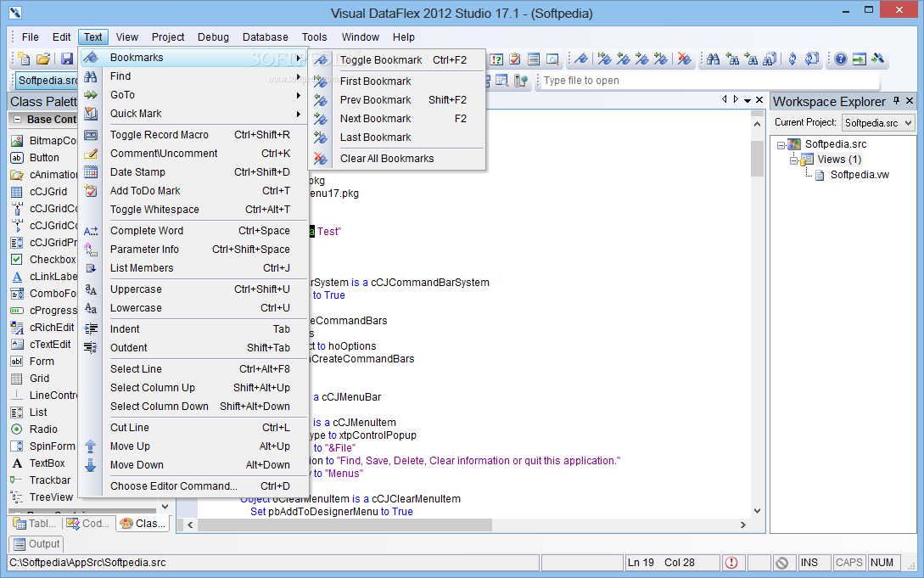Screen dimensions: 924x578
Task: Click the toolbar Clear Bookmarks red X icon
Action: 684,59
